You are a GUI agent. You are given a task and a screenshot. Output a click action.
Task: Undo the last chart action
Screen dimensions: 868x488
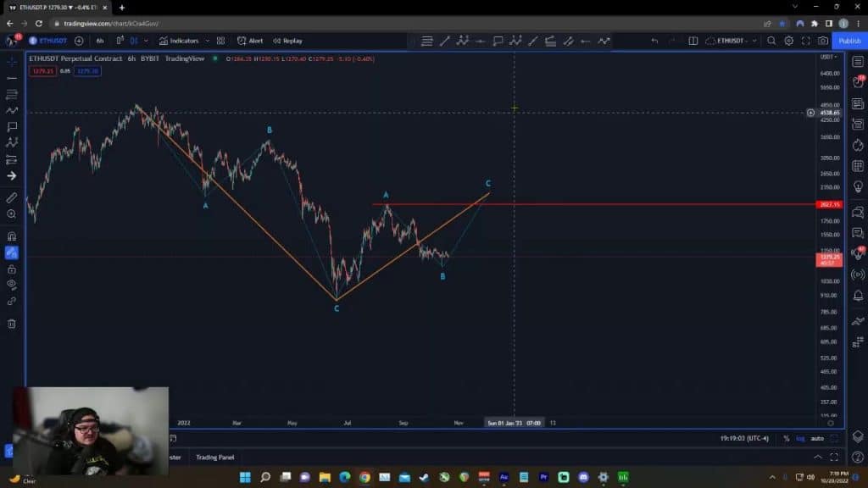(654, 41)
